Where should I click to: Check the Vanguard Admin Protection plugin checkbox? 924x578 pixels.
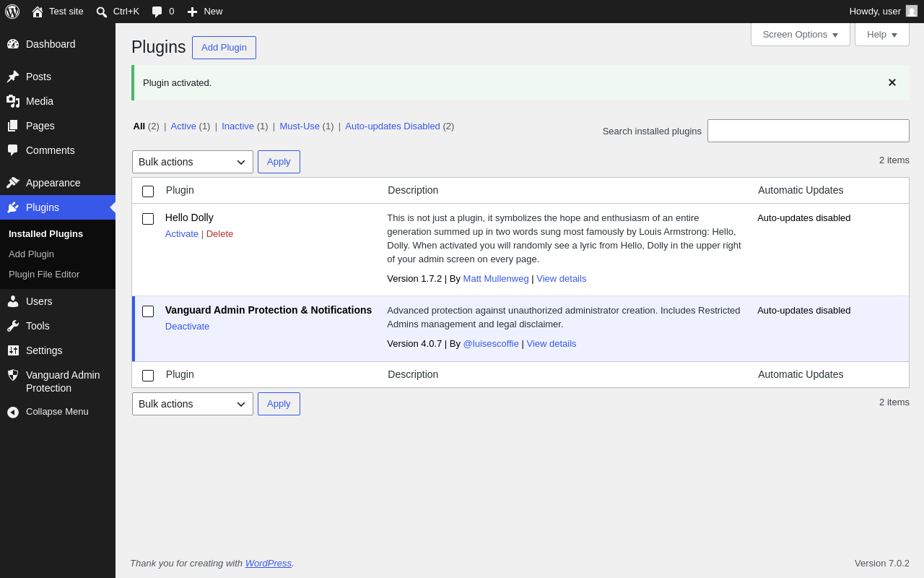coord(148,311)
